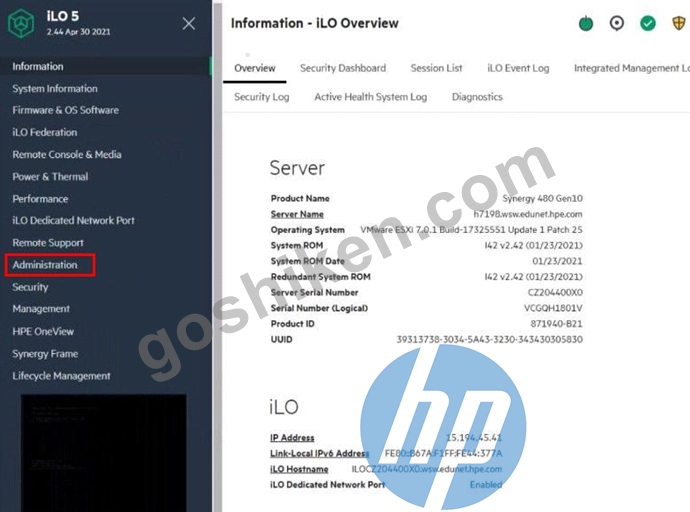The height and width of the screenshot is (512, 690).
Task: Click the iLO 5 hexagon logo icon
Action: [21, 23]
